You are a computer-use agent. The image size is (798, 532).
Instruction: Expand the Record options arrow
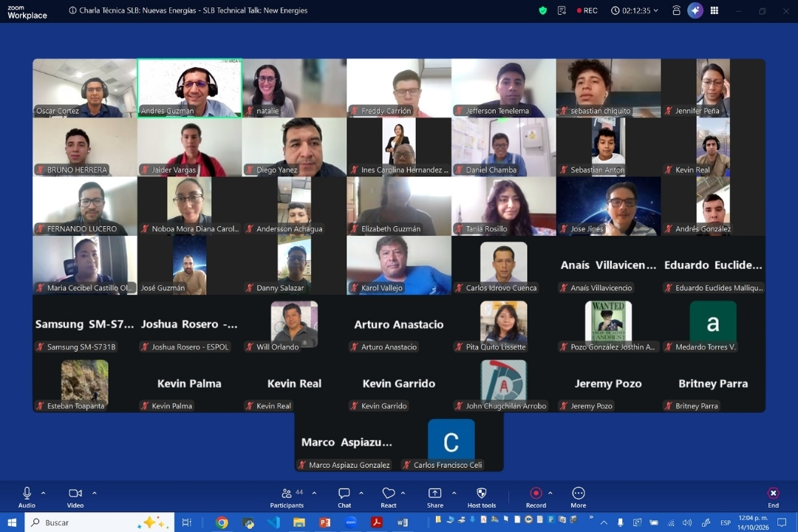[x=550, y=493]
